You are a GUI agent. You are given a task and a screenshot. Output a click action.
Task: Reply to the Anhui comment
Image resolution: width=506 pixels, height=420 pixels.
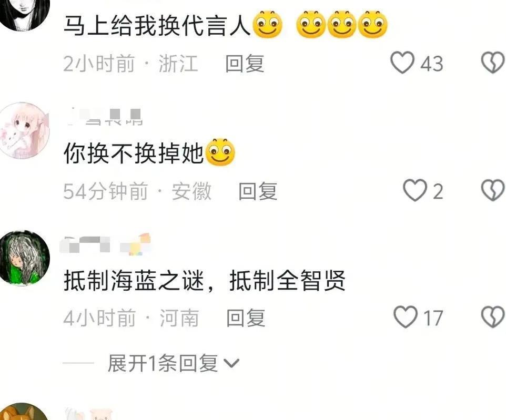pyautogui.click(x=258, y=191)
